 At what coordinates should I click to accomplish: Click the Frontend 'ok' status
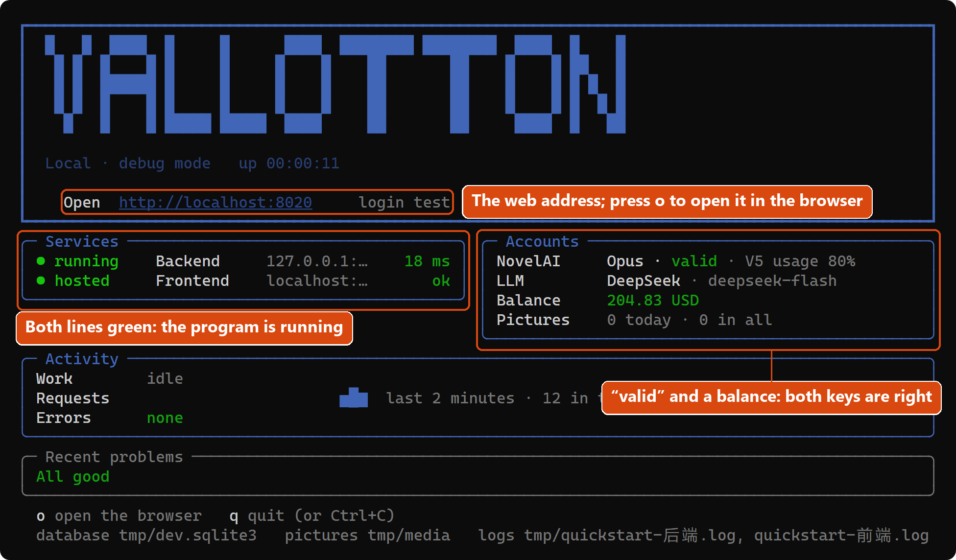point(441,281)
